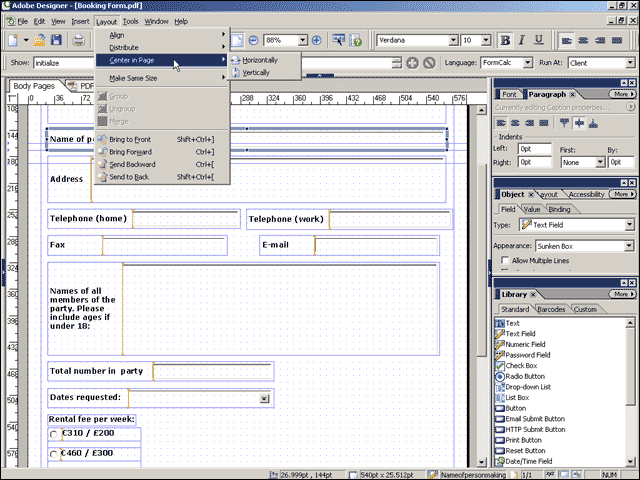
Task: Click the script check syntax circle icon
Action: tap(412, 63)
